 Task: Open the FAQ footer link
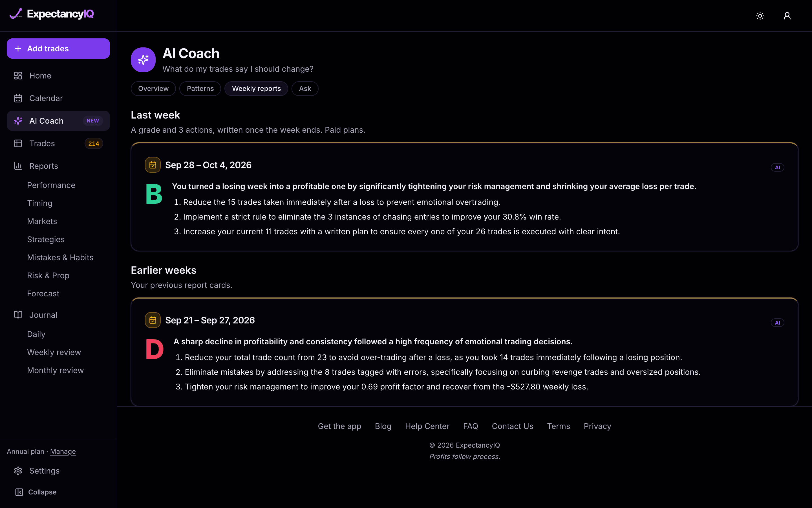(x=470, y=426)
